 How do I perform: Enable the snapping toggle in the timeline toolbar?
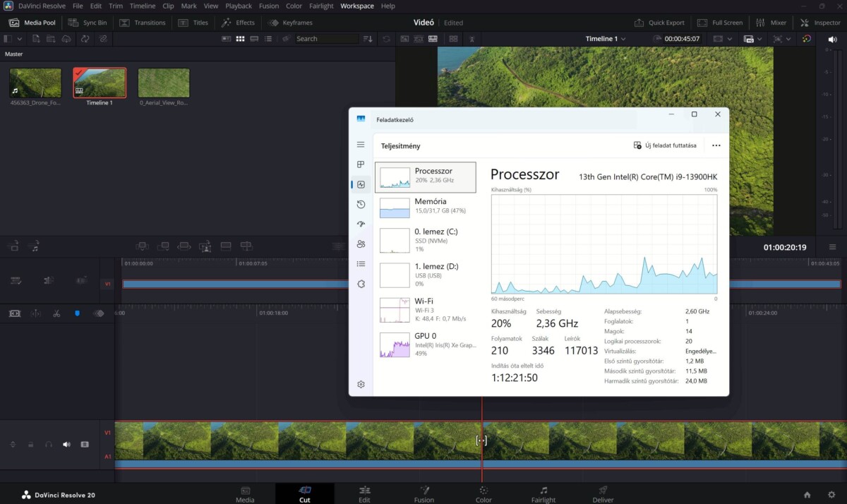click(x=77, y=313)
